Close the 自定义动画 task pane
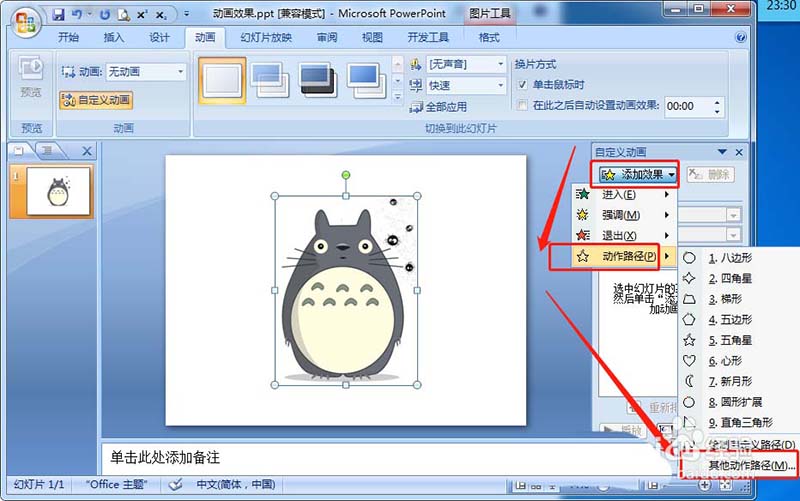The image size is (800, 501). (739, 152)
